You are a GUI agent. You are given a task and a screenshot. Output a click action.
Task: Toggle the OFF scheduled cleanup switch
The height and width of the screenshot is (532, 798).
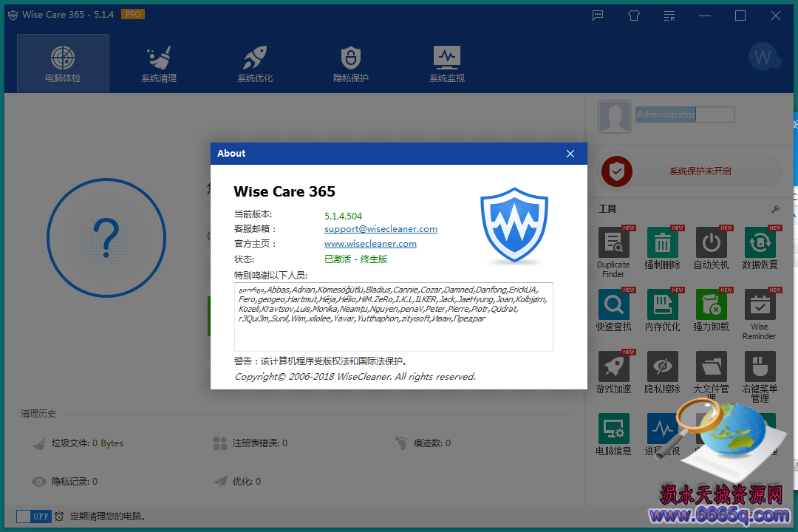pos(33,516)
